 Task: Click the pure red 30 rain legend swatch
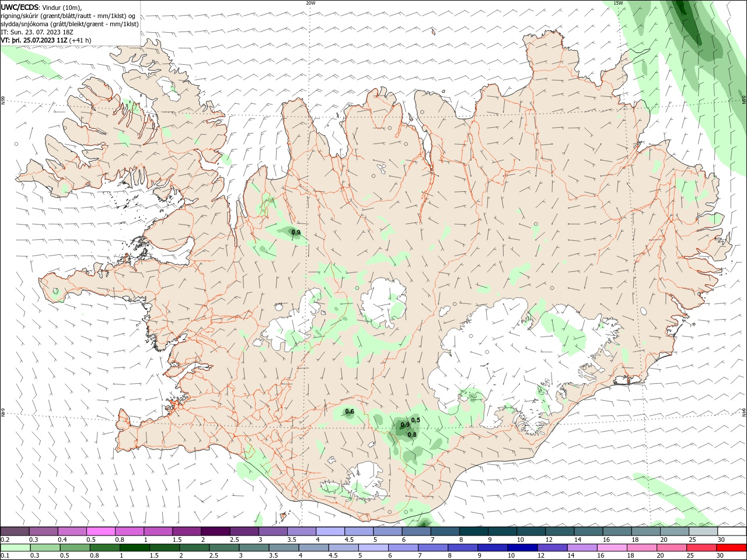[731, 548]
